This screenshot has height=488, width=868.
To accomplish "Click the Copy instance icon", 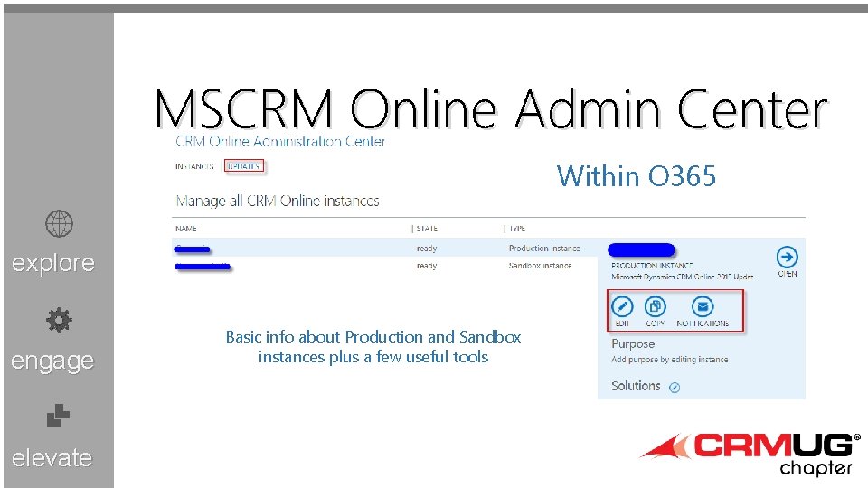I will tap(656, 306).
